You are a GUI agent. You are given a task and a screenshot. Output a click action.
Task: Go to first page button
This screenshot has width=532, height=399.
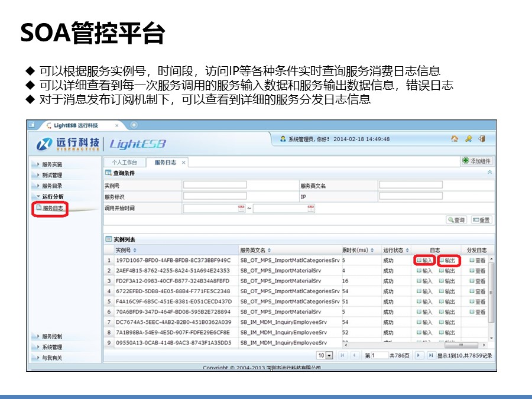(342, 355)
